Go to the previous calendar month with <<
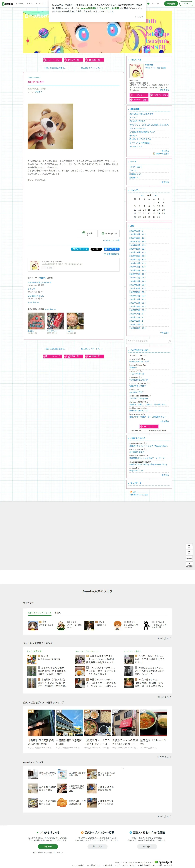The height and width of the screenshot is (868, 195). click(142, 195)
